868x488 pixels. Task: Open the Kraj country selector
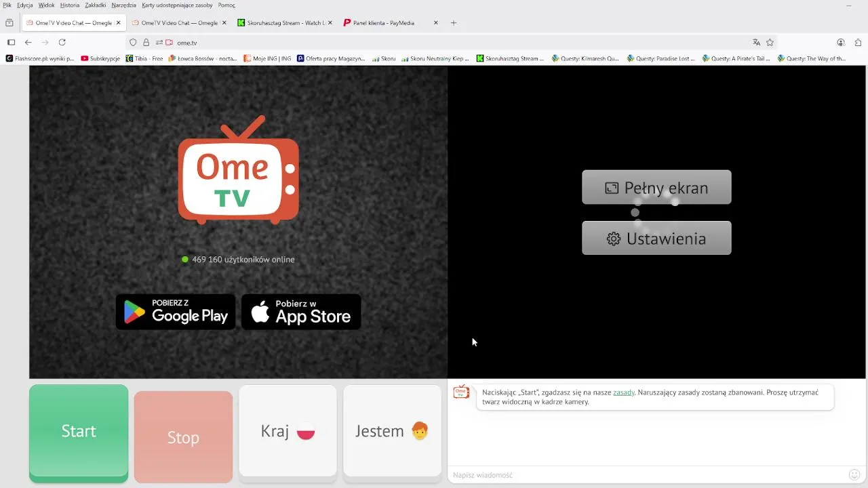coord(288,431)
